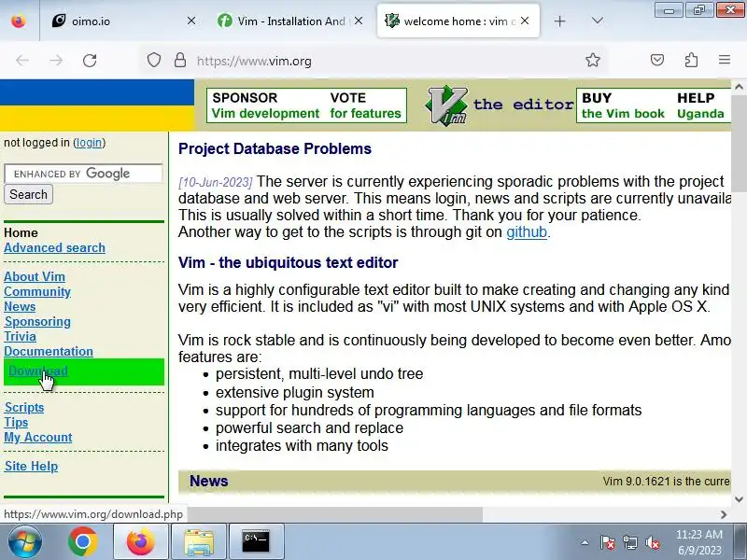Image resolution: width=747 pixels, height=560 pixels.
Task: Click SPONSOR Vim development banner link
Action: pyautogui.click(x=265, y=105)
